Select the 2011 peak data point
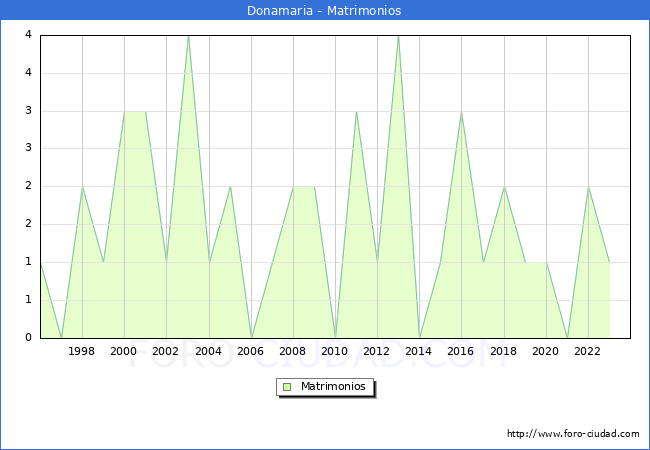The width and height of the screenshot is (650, 450). coord(356,111)
